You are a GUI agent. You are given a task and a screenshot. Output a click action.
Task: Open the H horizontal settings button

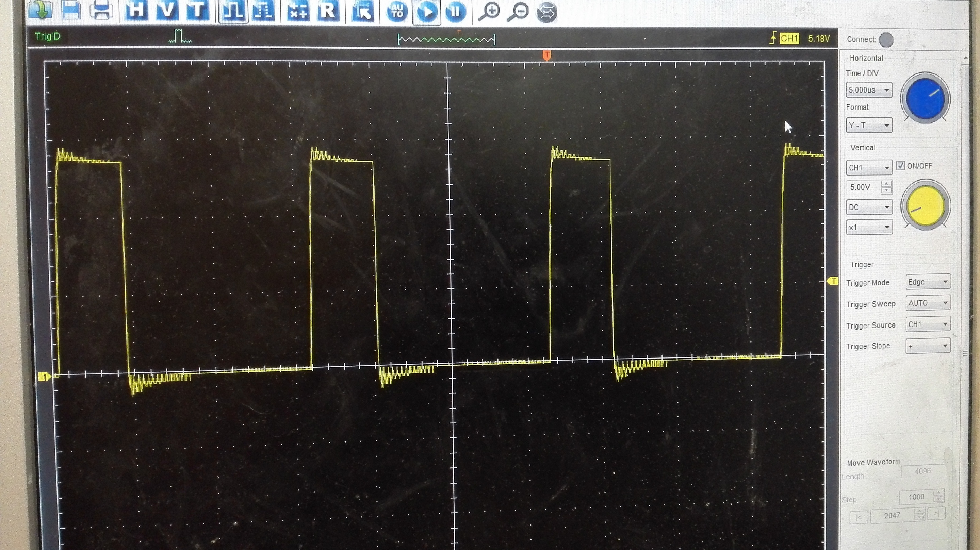(x=136, y=10)
